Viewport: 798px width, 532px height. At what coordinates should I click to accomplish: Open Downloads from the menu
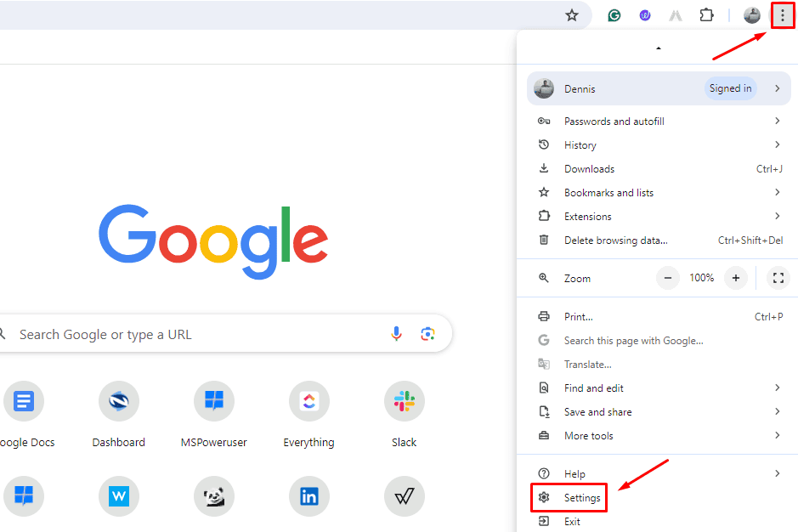click(x=659, y=169)
